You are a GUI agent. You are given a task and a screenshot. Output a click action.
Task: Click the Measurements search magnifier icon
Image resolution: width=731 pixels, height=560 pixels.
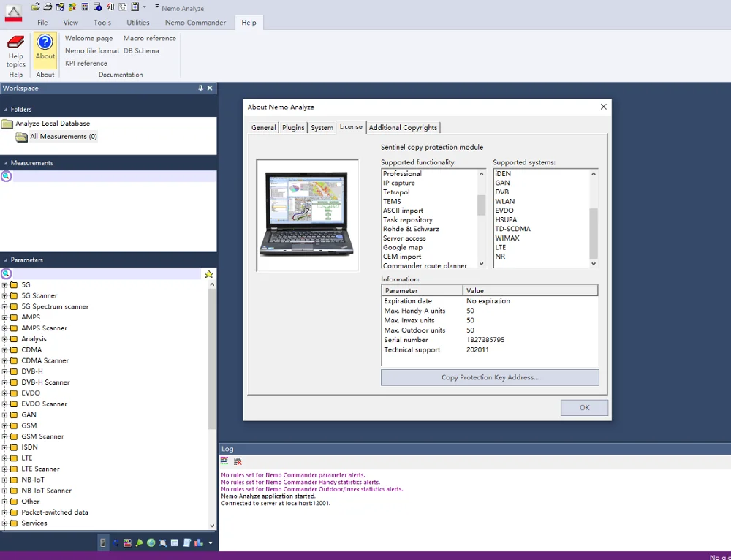tap(6, 176)
